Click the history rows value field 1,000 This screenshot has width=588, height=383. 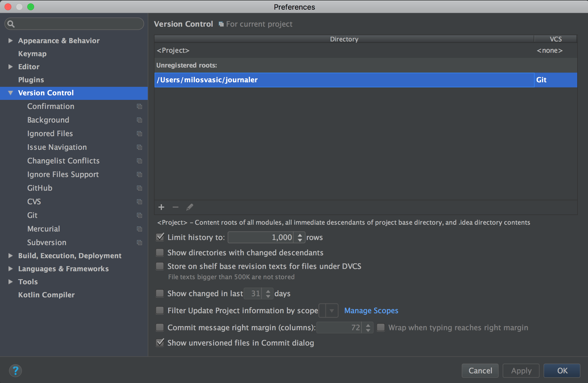point(260,237)
